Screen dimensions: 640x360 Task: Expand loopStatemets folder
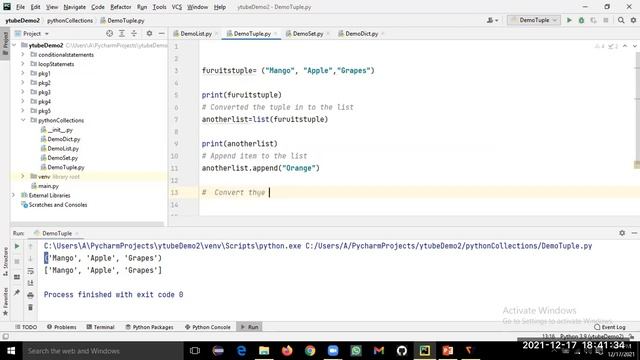coord(23,64)
